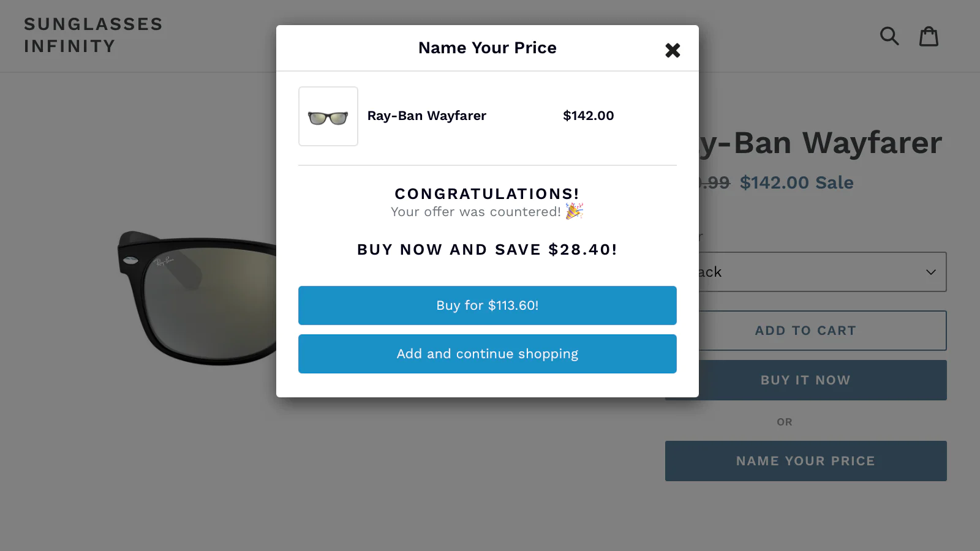The image size is (980, 551).
Task: Click the Ray-Ban Wayfarer page heading
Action: (821, 143)
